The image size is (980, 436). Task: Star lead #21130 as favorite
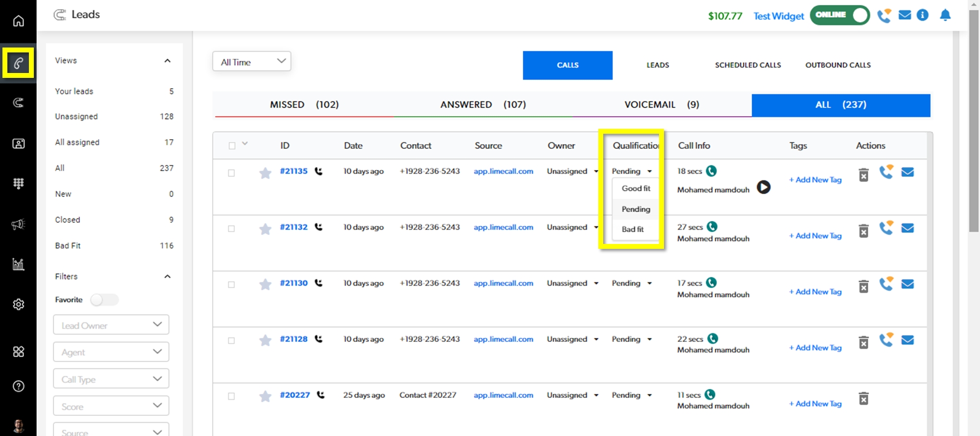pyautogui.click(x=265, y=285)
